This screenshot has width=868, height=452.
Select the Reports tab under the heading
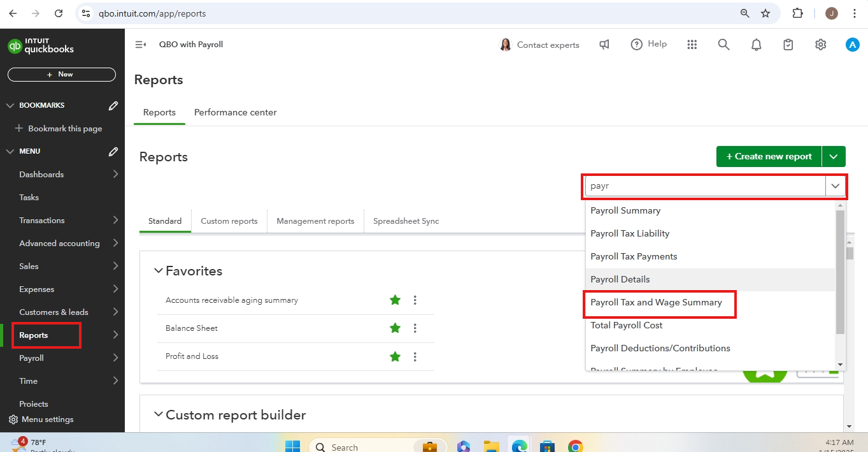pos(159,112)
